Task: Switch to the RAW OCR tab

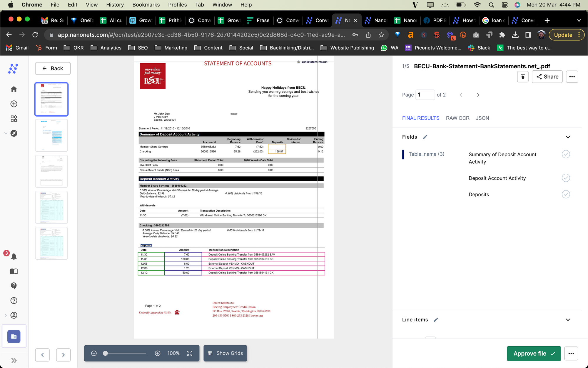Action: click(457, 118)
